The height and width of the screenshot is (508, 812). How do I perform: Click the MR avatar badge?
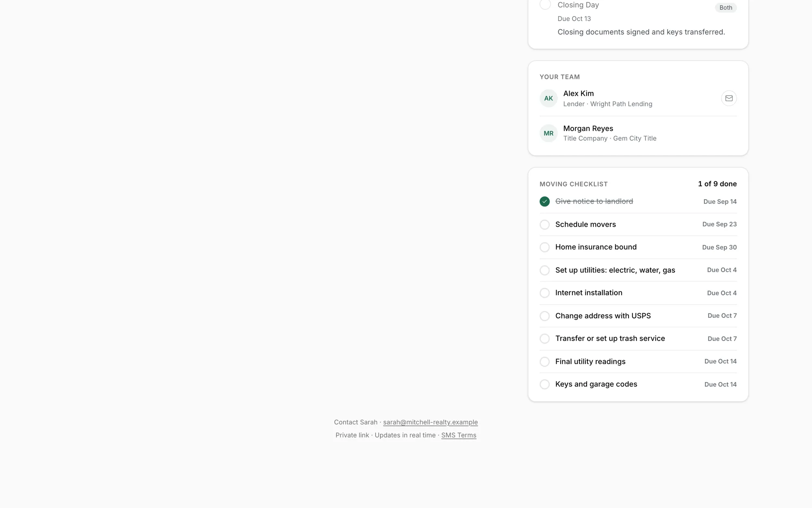[x=549, y=133]
